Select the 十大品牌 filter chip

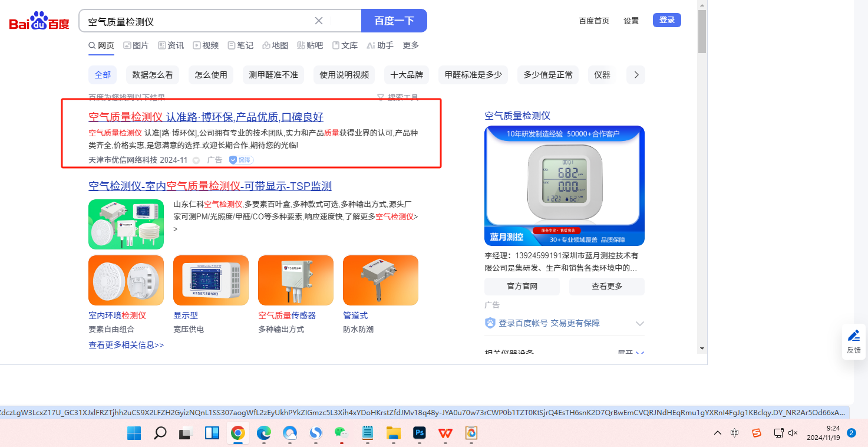pyautogui.click(x=407, y=75)
